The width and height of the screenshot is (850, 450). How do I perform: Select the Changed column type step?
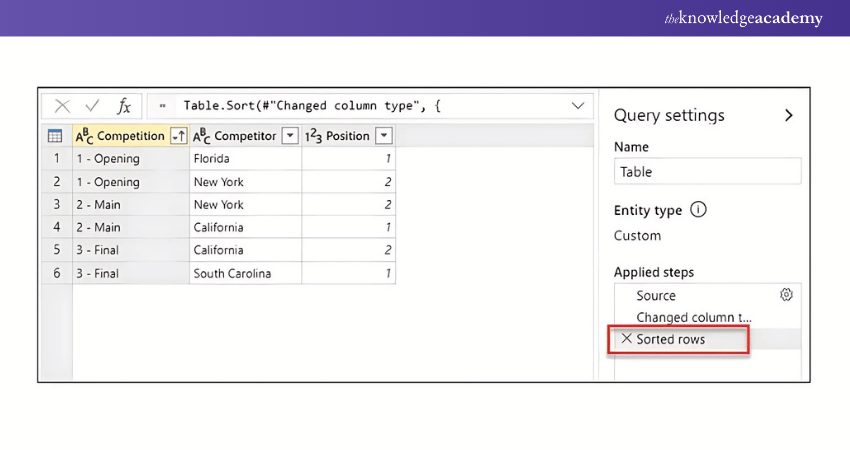pyautogui.click(x=693, y=317)
